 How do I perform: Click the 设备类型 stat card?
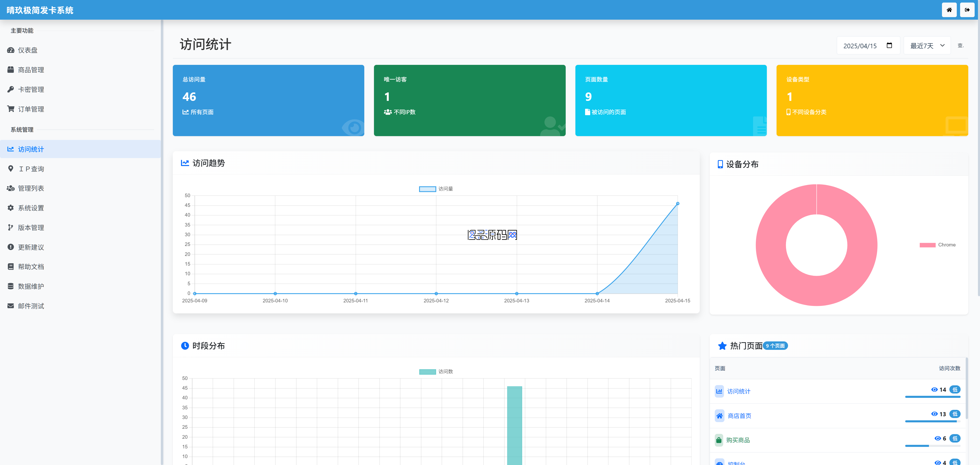click(x=872, y=100)
